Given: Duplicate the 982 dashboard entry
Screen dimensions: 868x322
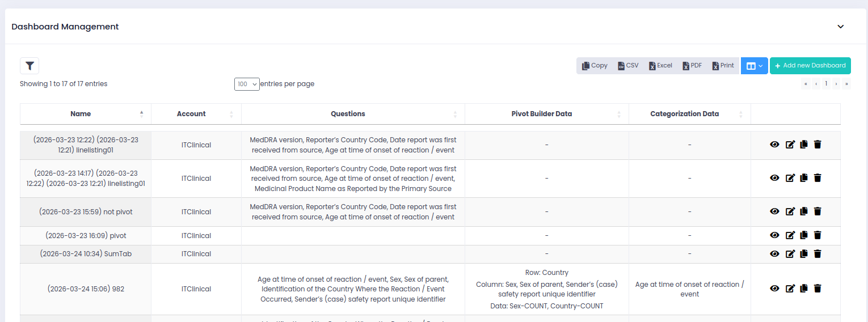Looking at the screenshot, I should pyautogui.click(x=804, y=289).
